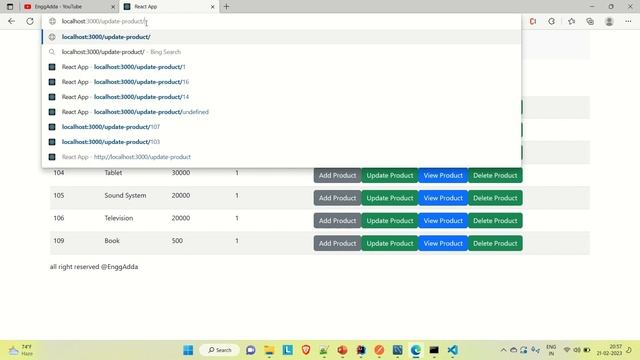This screenshot has height=360, width=640.
Task: Click View Product for Sound System
Action: (x=443, y=198)
